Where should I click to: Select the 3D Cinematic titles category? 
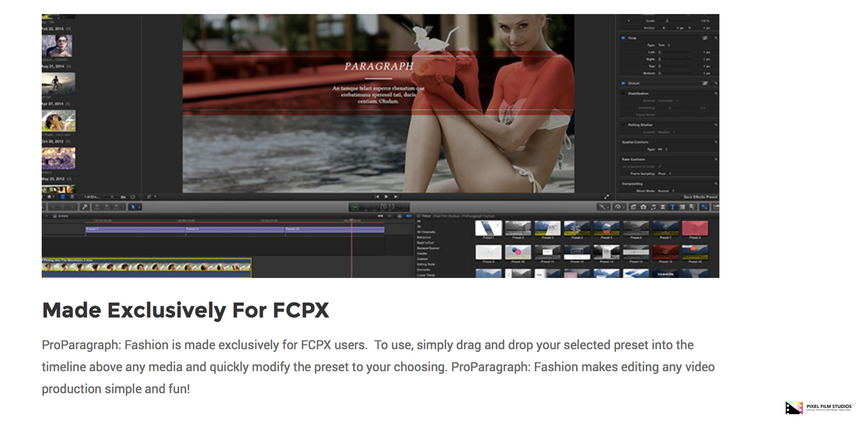click(x=426, y=232)
